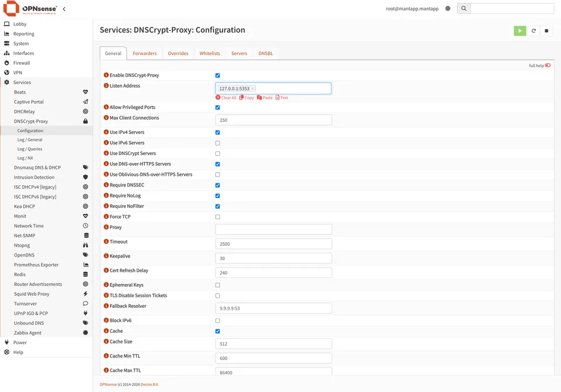Click Text link under Listen Address
Viewport: 561px width, 392px height.
point(282,98)
